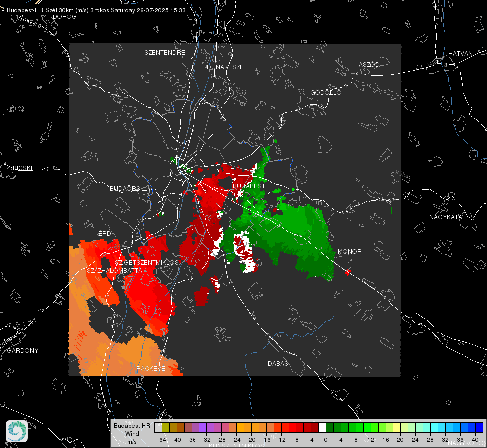Click the dark blue rightmost legend swatch
487x448 pixels.
tap(479, 428)
